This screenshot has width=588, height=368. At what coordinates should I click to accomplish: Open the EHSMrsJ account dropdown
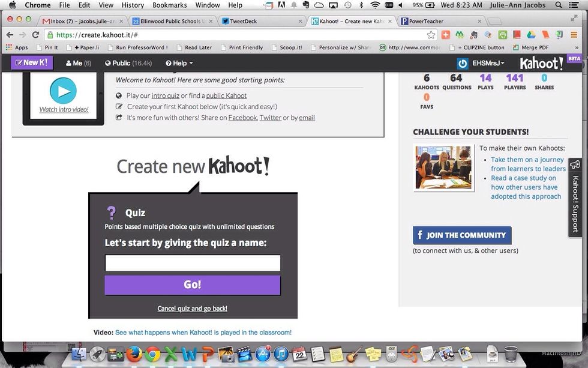[488, 63]
